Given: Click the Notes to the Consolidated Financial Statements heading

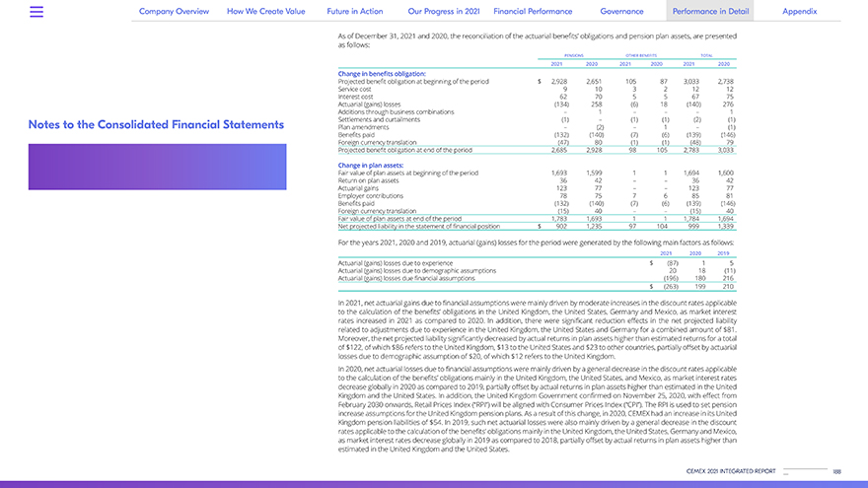Looking at the screenshot, I should click(156, 125).
